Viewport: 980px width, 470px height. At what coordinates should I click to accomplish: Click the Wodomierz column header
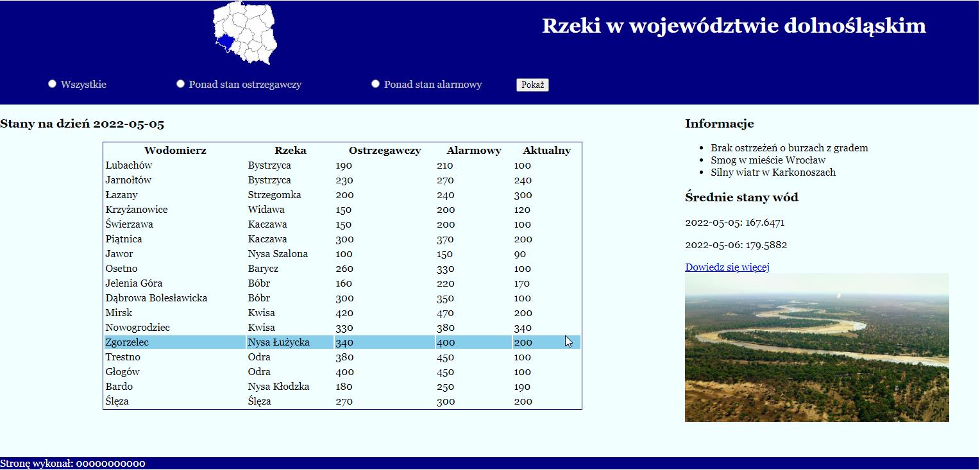[x=175, y=151]
